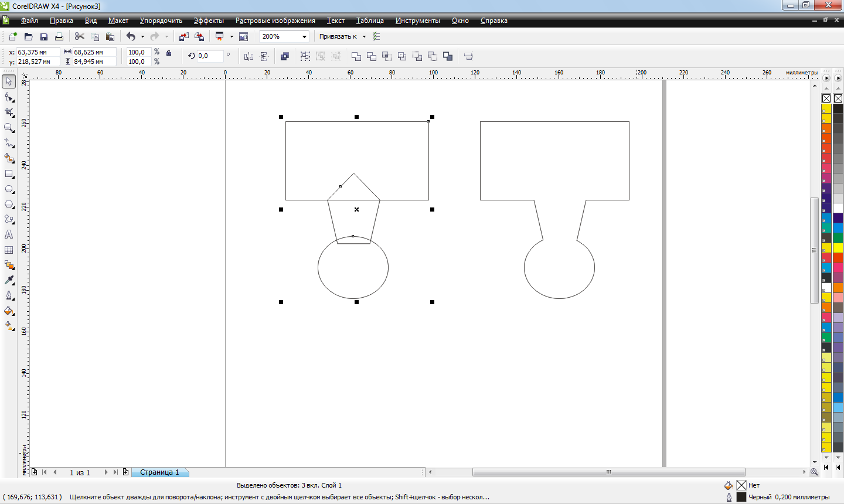Viewport: 844px width, 504px height.
Task: Expand the application launcher arrow
Action: (x=232, y=36)
